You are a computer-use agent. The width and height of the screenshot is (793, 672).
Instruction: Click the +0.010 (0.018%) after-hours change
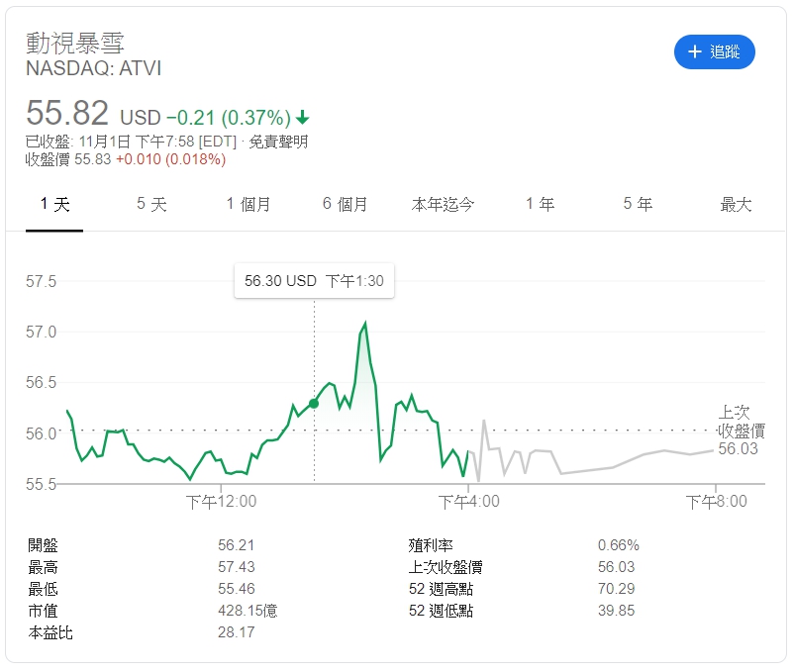click(x=171, y=159)
